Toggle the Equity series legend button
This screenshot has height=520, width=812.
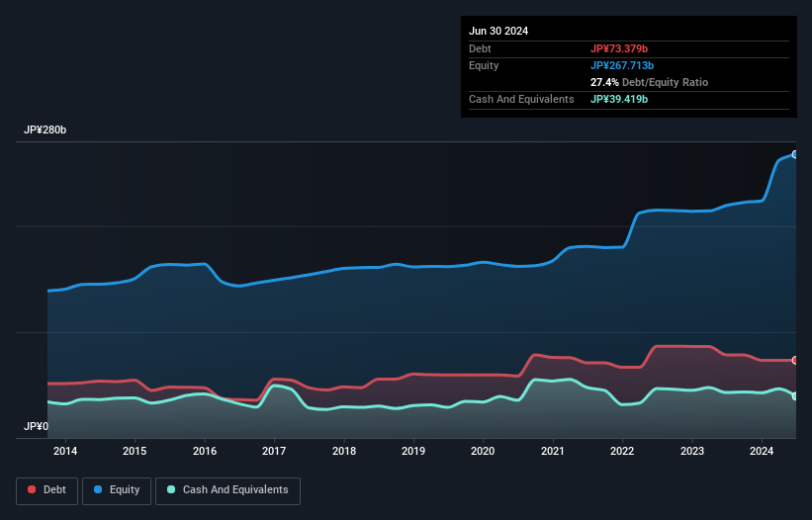click(117, 490)
